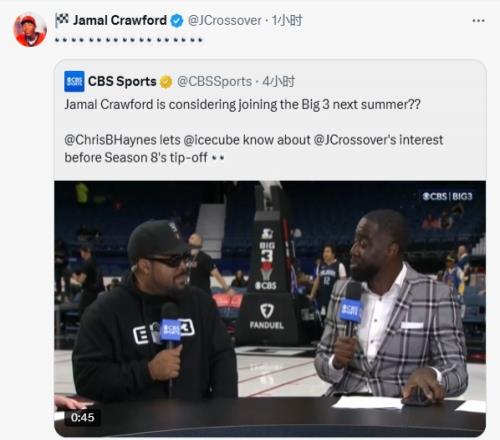Click the eyes emoji row in Jamal's tweet

point(129,40)
